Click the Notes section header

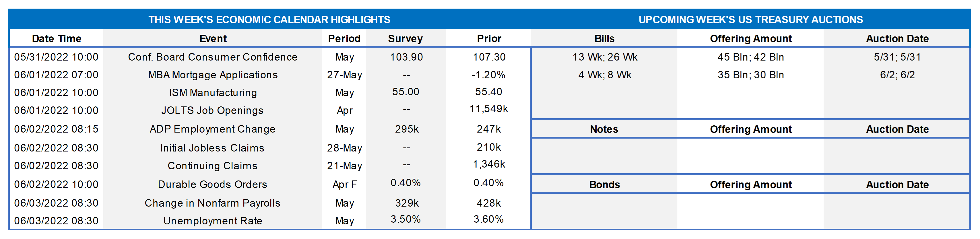click(604, 129)
